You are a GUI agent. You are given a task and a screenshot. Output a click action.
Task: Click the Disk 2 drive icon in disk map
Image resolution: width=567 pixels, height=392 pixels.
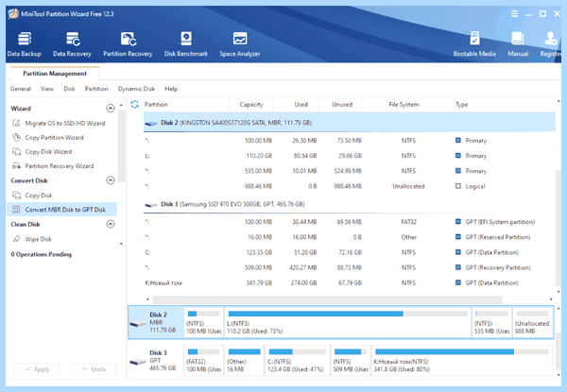[138, 324]
